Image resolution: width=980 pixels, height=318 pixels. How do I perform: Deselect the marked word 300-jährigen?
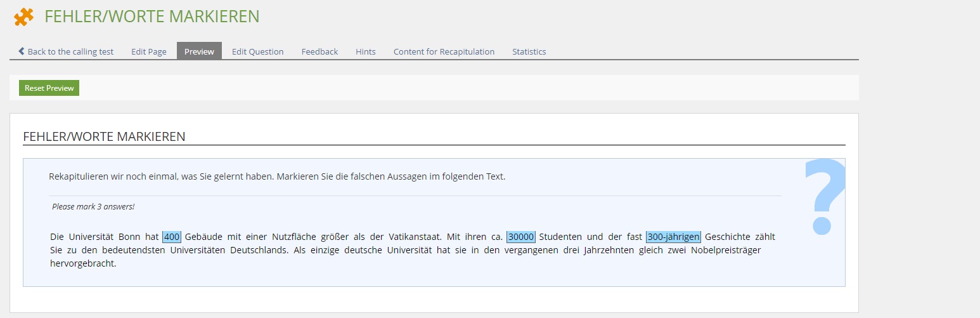tap(673, 237)
